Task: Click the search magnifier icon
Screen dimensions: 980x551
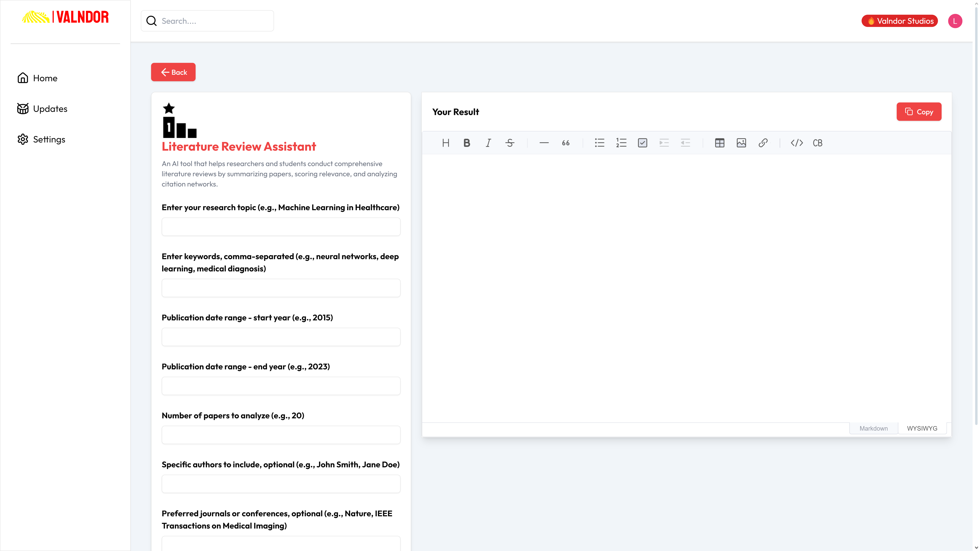Action: click(x=151, y=21)
